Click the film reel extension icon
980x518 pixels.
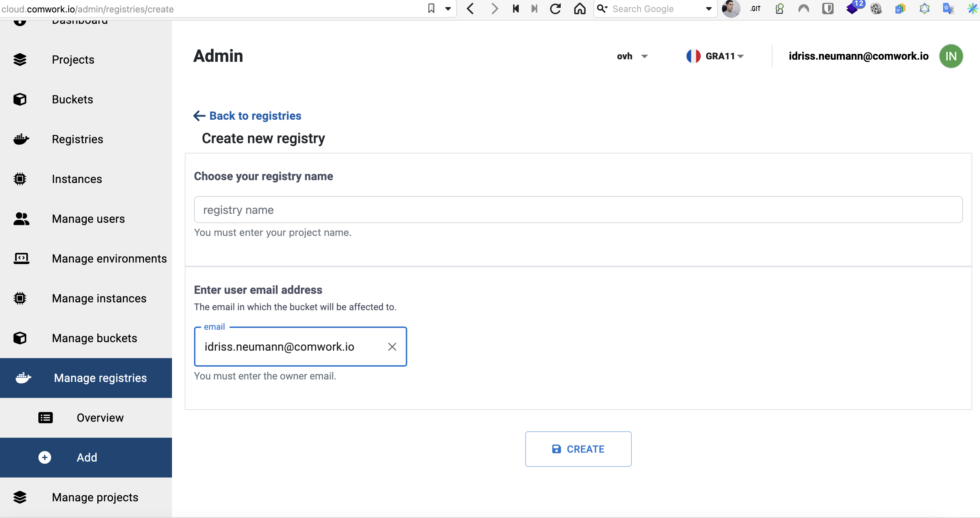876,9
